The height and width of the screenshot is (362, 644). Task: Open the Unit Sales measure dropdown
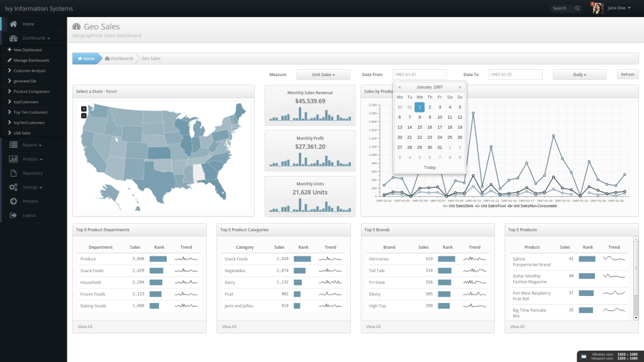pyautogui.click(x=323, y=74)
